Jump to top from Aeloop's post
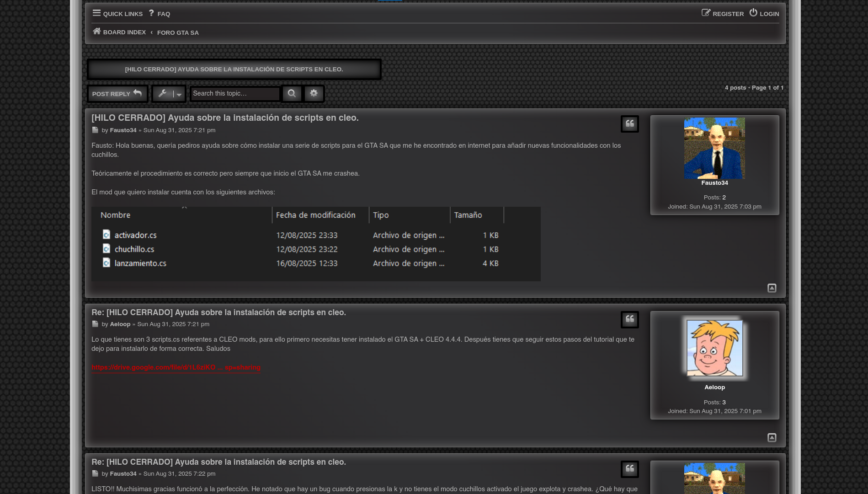 772,437
